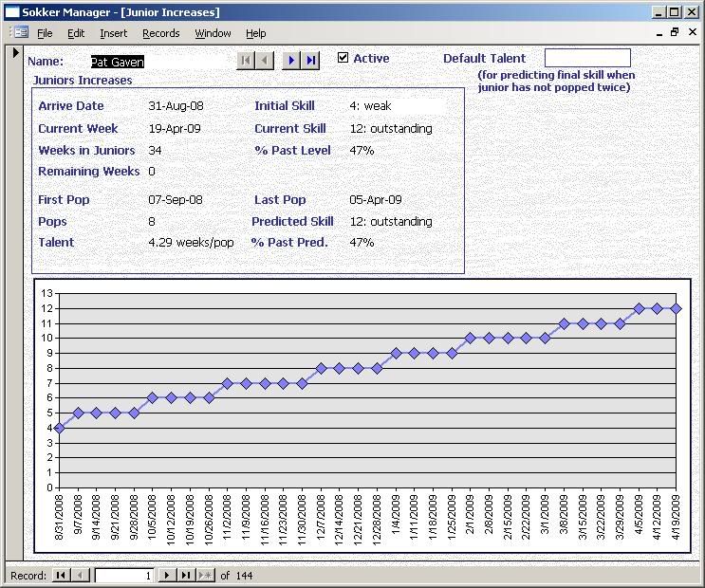Select the Name field containing Pat Gaven
The height and width of the screenshot is (588, 705).
tap(118, 62)
